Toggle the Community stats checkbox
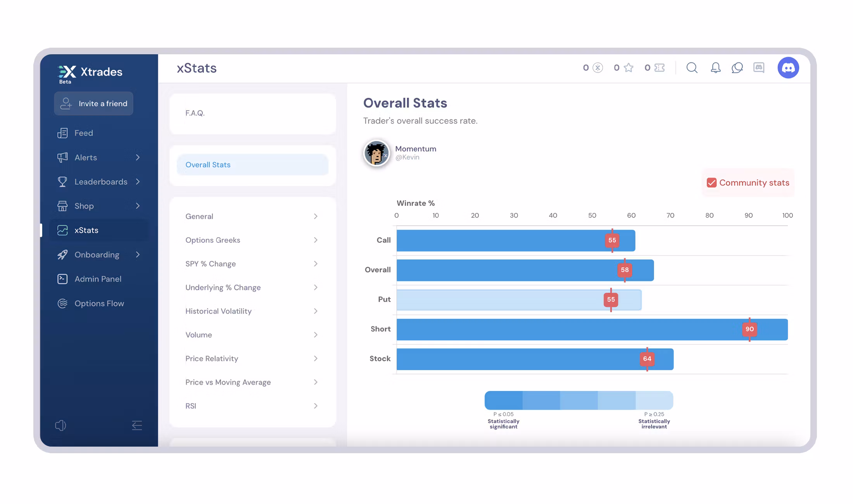This screenshot has height=504, width=853. 711,183
